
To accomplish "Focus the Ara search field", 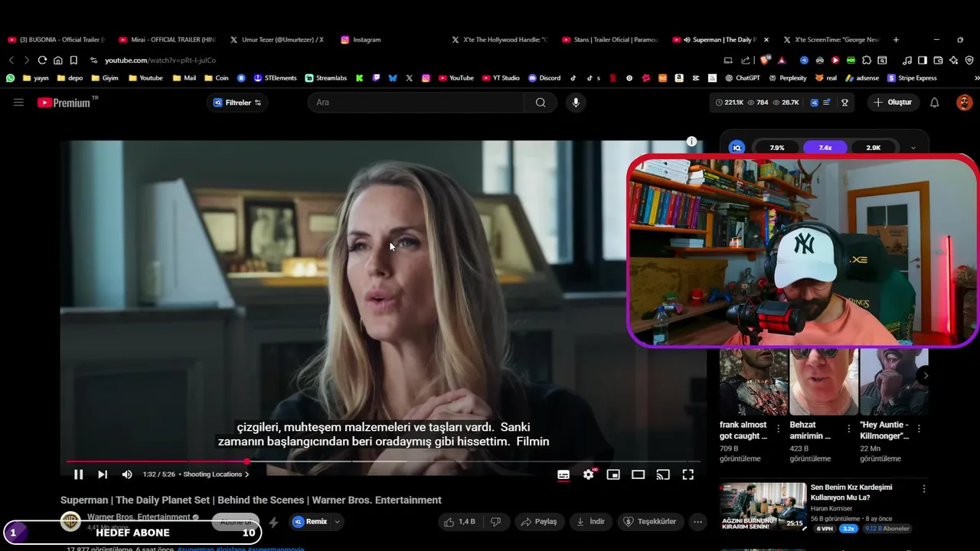I will [416, 103].
